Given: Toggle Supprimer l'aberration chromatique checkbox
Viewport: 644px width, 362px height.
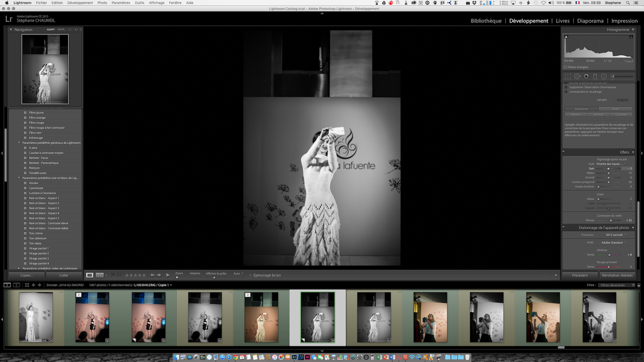Looking at the screenshot, I should point(566,87).
